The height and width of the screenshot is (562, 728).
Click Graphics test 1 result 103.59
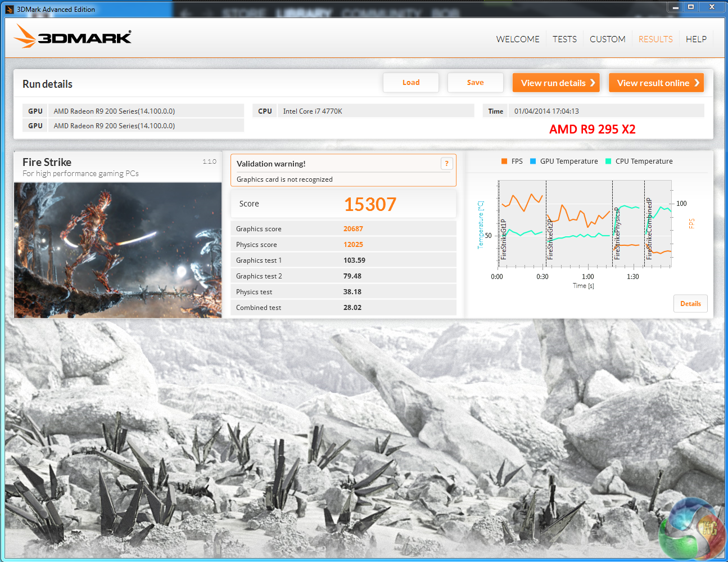(354, 260)
